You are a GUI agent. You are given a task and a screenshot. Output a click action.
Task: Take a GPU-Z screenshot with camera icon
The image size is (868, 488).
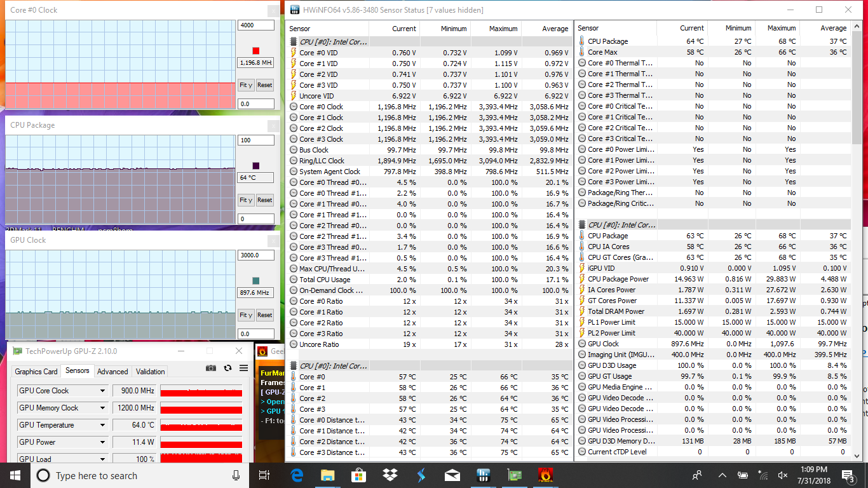click(x=211, y=368)
